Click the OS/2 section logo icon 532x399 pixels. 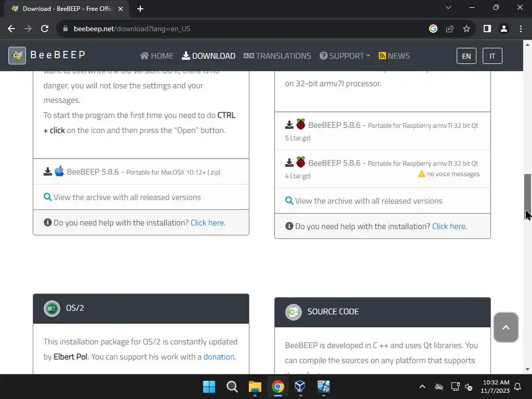coord(52,309)
